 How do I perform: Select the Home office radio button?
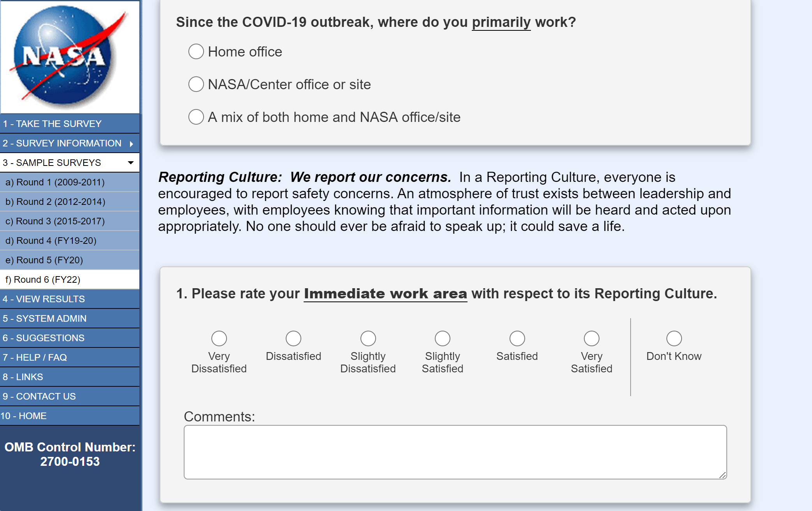tap(196, 52)
